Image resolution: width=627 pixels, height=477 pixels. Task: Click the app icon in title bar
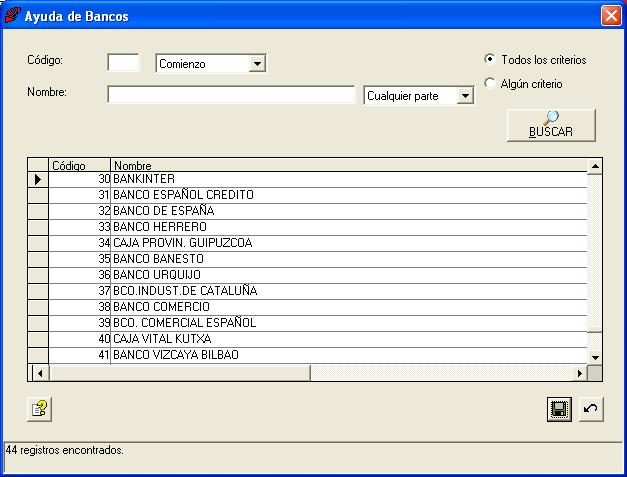12,15
